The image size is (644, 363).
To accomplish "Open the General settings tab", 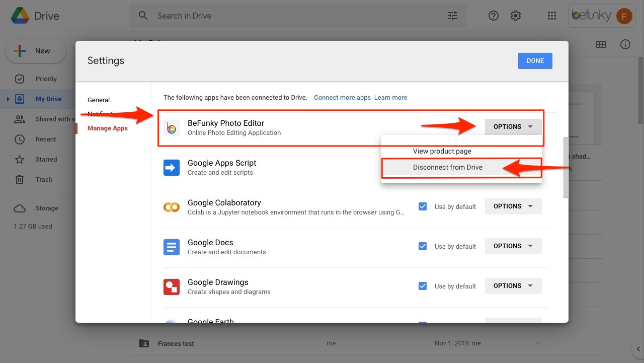I will point(99,100).
